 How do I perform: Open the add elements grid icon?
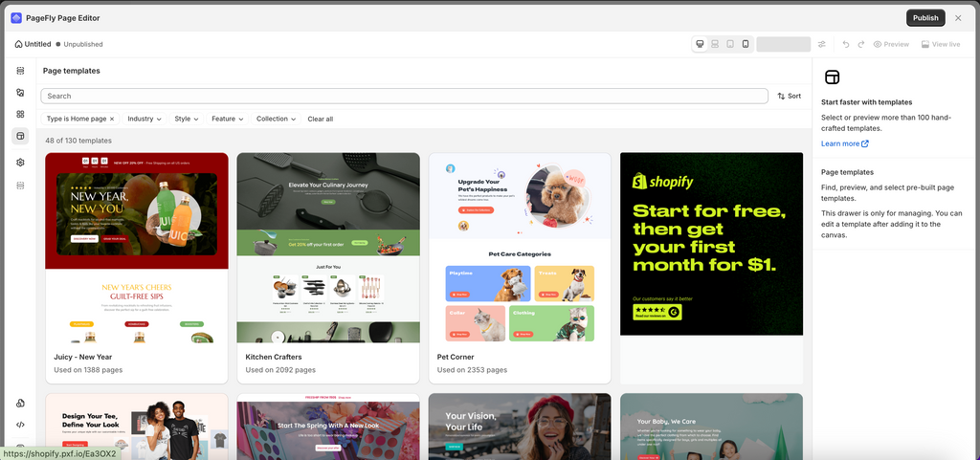20,114
